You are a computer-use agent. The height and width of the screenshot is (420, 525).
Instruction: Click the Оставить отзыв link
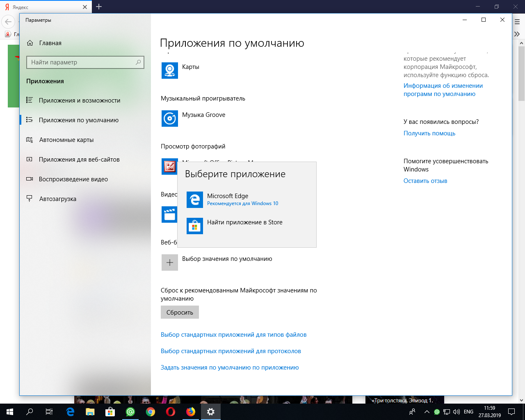tap(425, 181)
